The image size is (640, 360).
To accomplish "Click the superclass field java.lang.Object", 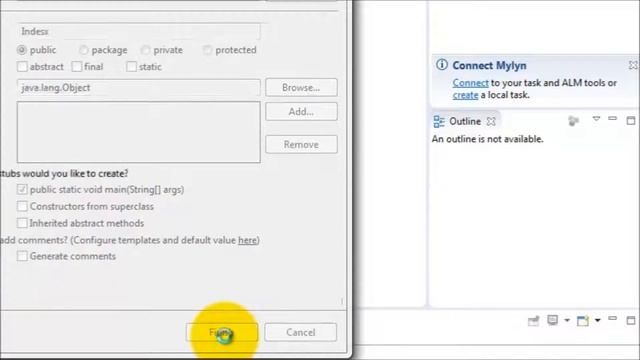I will 139,88.
